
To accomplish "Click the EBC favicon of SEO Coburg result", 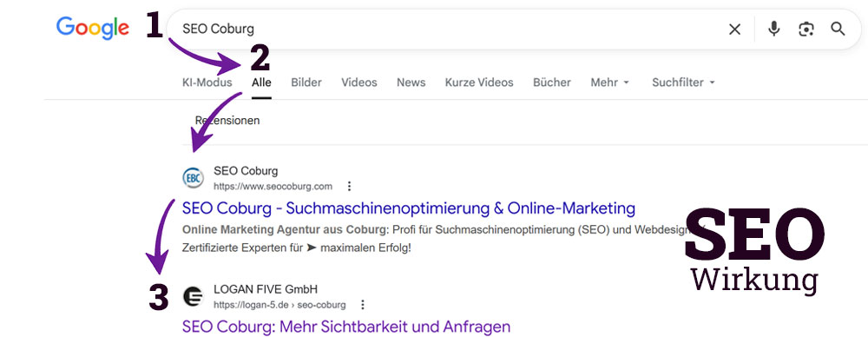I will (194, 178).
